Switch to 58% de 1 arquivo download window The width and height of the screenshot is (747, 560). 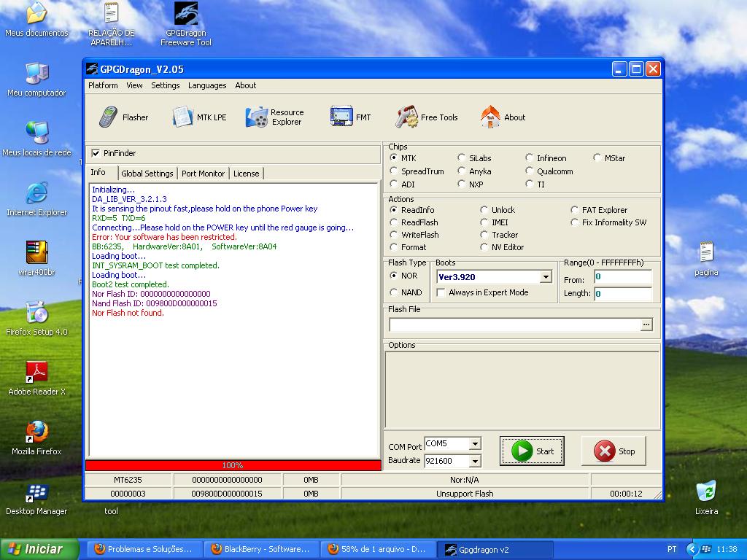tap(378, 549)
